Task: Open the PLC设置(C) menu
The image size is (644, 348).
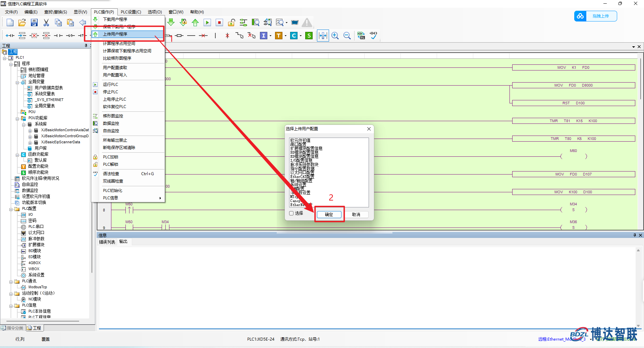Action: (131, 12)
